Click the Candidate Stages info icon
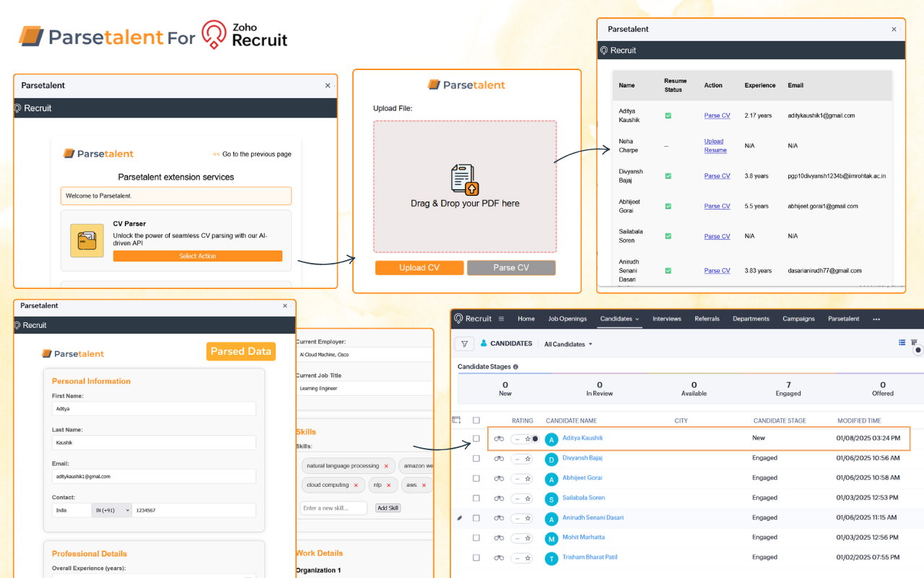The image size is (924, 578). pos(515,366)
